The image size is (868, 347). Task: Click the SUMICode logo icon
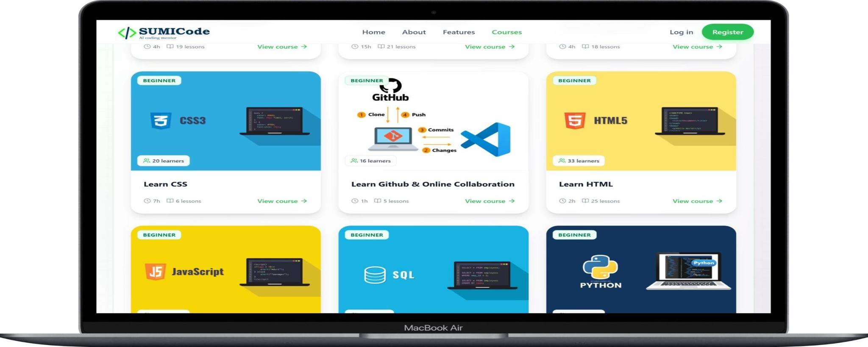coord(127,33)
